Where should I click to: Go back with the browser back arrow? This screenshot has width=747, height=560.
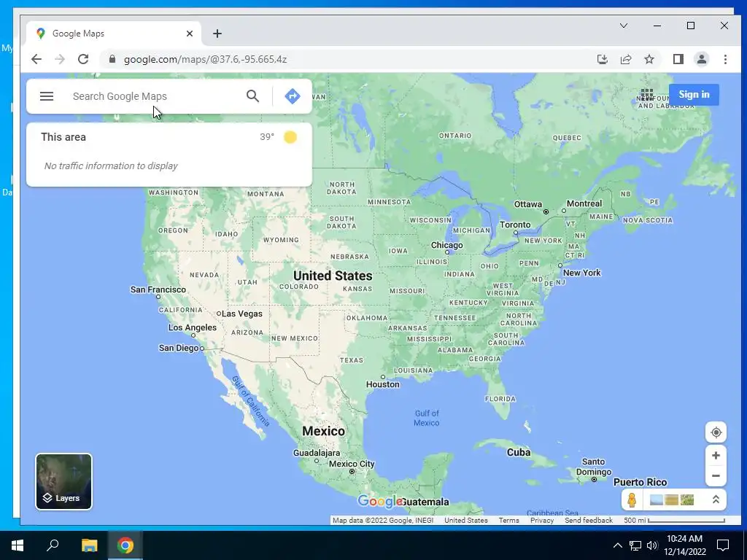(36, 59)
